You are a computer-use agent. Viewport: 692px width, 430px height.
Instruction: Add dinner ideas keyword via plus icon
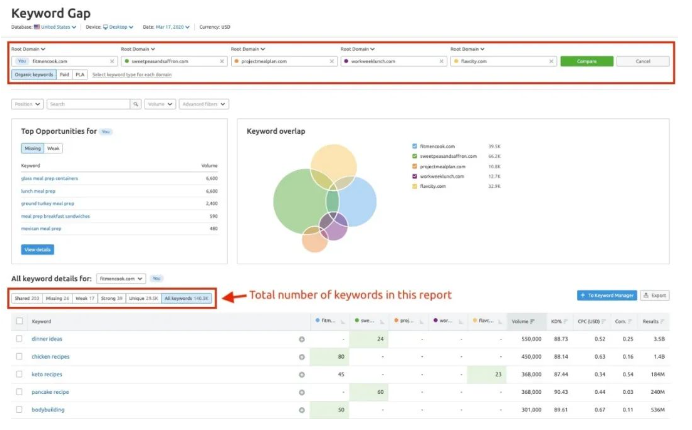302,339
